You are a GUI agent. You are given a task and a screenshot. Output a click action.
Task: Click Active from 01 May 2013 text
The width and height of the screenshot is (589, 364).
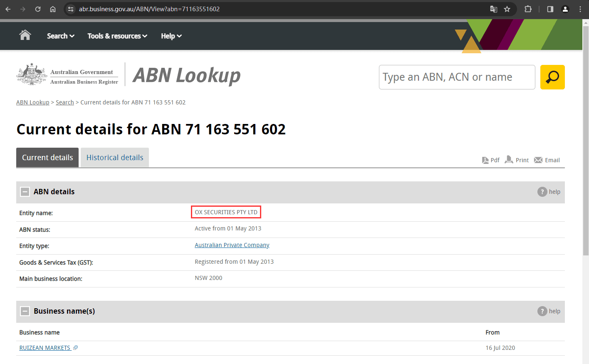click(x=228, y=228)
